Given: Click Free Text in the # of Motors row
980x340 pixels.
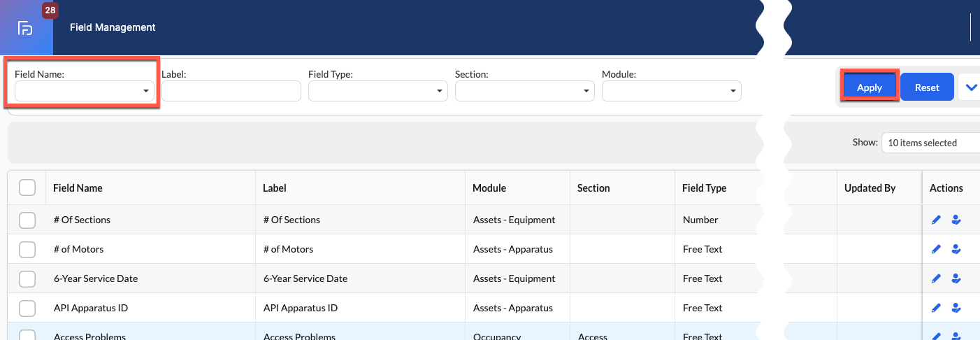Looking at the screenshot, I should point(702,249).
